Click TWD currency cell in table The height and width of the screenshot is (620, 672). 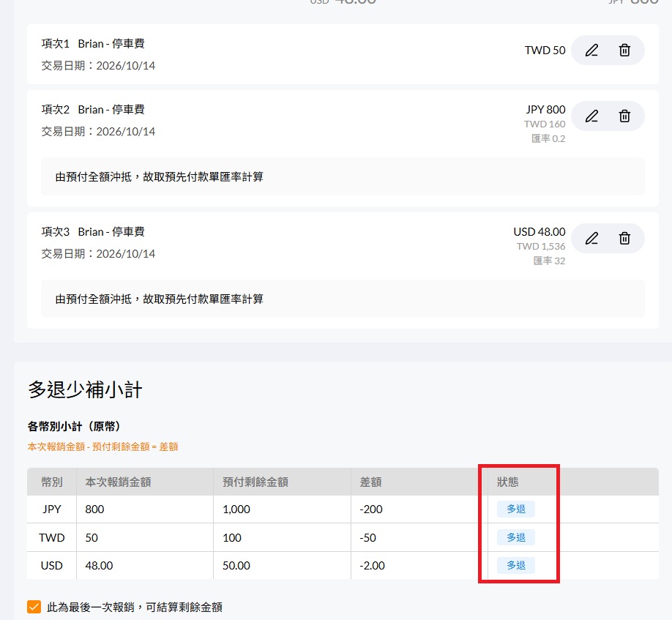[x=52, y=537]
